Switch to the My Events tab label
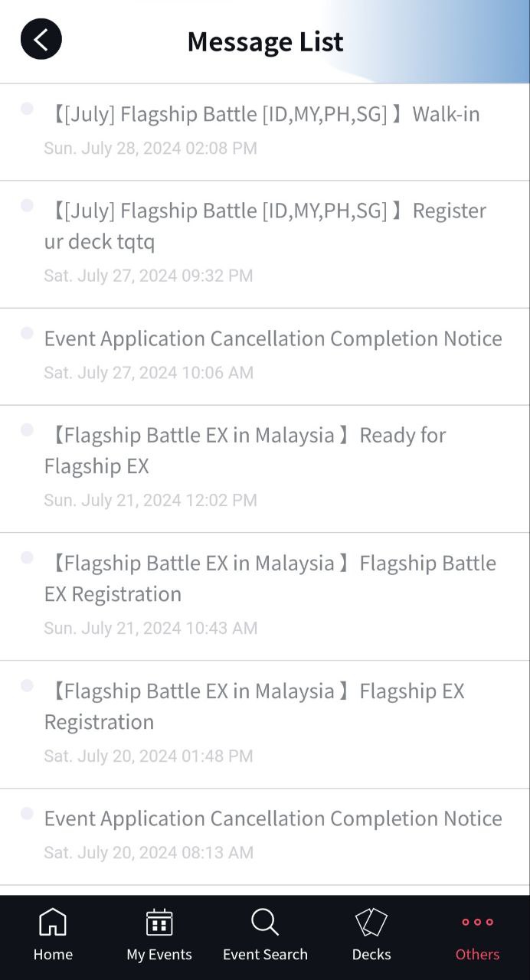The width and height of the screenshot is (530, 980). (159, 954)
